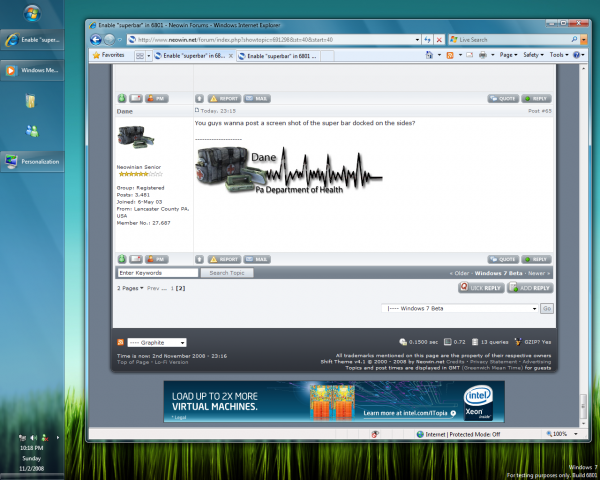Click the Intel Xeon banner advertisement
This screenshot has width=600, height=480.
coord(334,402)
